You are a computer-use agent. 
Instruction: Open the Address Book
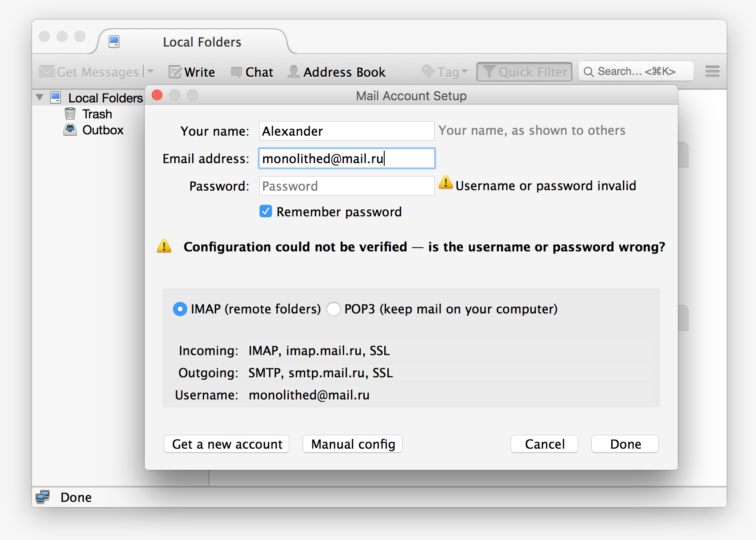(x=337, y=72)
